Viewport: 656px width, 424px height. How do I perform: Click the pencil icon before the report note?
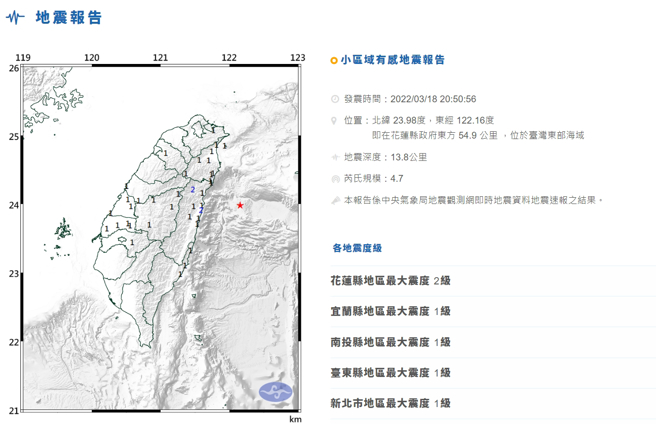pyautogui.click(x=335, y=200)
